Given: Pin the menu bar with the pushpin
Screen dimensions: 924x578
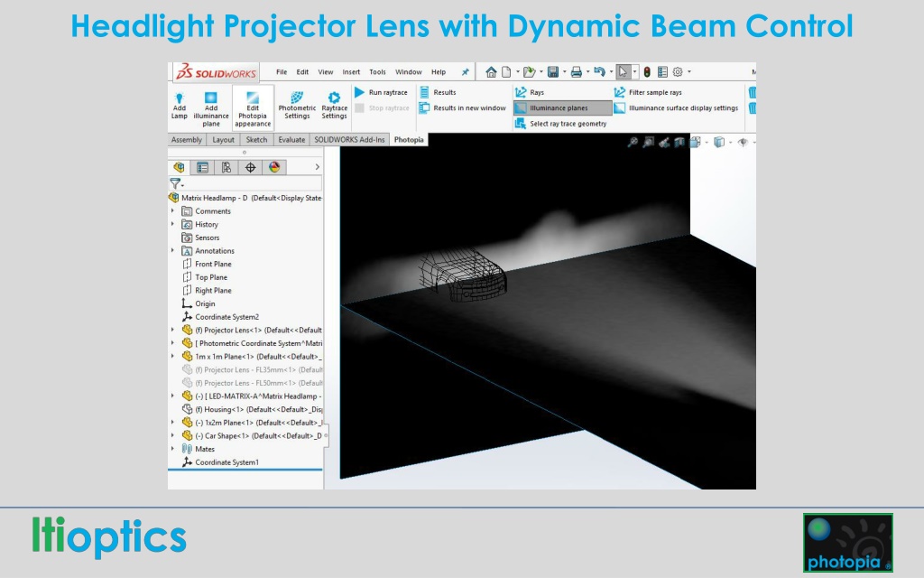Looking at the screenshot, I should pyautogui.click(x=465, y=72).
